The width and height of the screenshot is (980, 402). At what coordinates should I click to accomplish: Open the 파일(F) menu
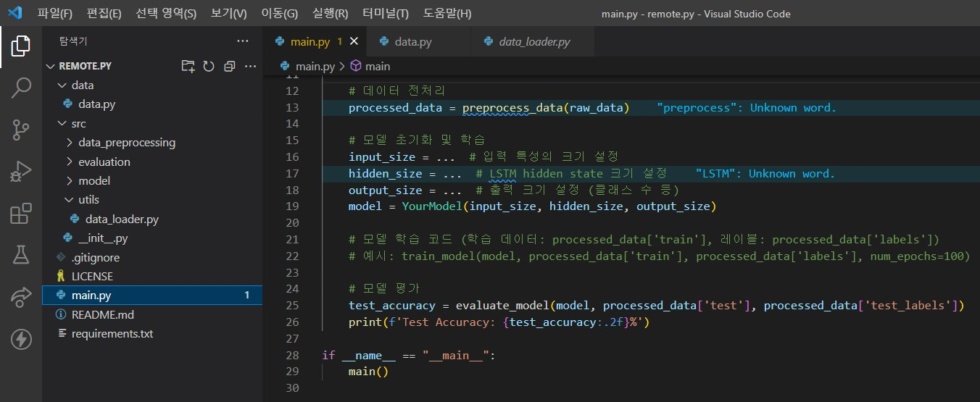[x=55, y=14]
